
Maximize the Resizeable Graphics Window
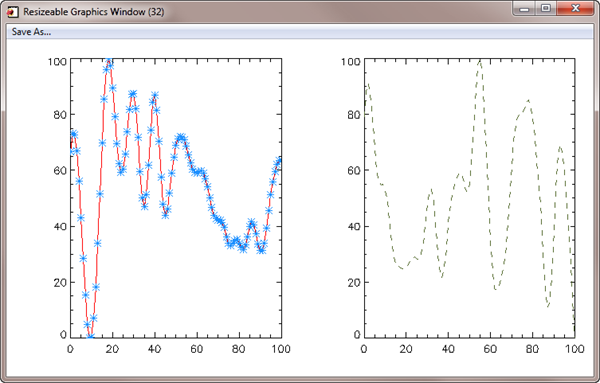coord(546,8)
